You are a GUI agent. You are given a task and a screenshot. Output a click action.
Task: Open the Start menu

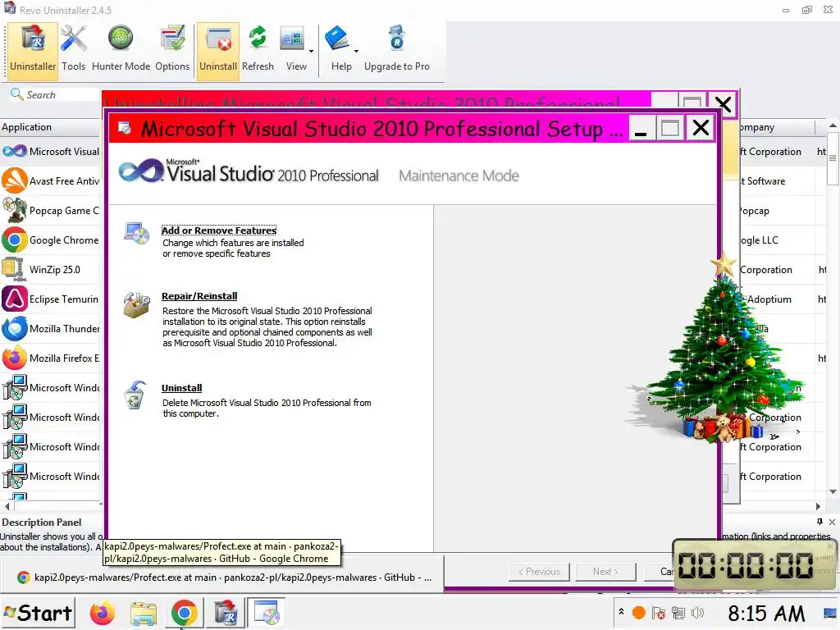point(38,613)
